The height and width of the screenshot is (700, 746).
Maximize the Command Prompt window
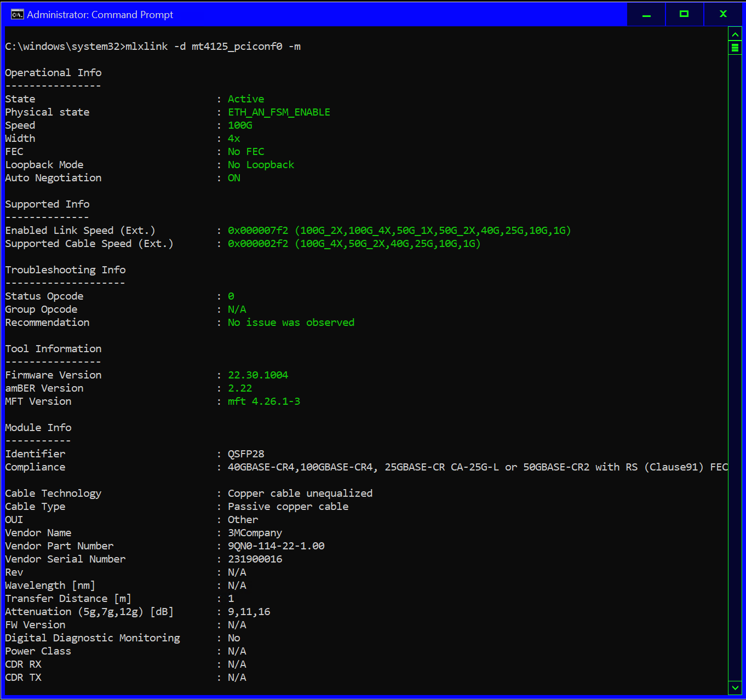pyautogui.click(x=684, y=14)
